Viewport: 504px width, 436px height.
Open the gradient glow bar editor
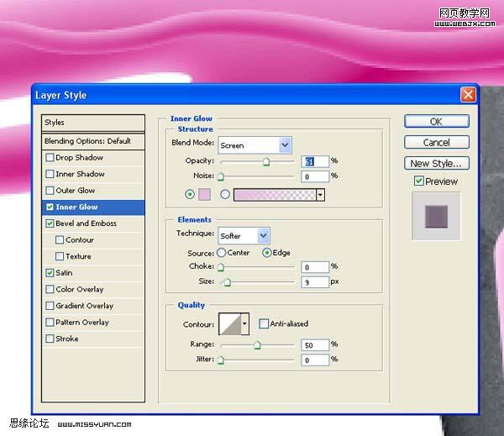pyautogui.click(x=276, y=195)
